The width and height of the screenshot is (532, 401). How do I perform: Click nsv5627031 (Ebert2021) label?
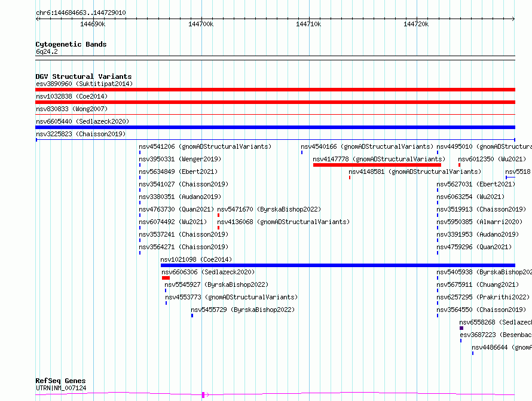pyautogui.click(x=476, y=184)
